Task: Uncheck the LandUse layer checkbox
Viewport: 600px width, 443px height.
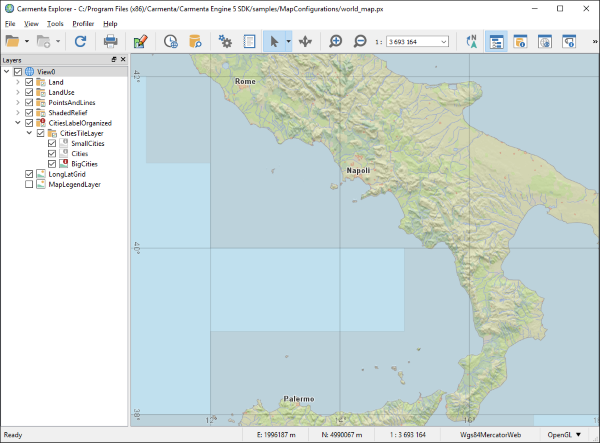Action: (x=29, y=92)
